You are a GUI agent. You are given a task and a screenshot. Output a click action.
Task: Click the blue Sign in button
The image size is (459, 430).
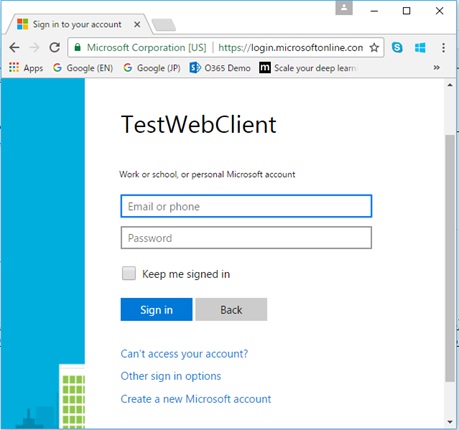pos(156,310)
